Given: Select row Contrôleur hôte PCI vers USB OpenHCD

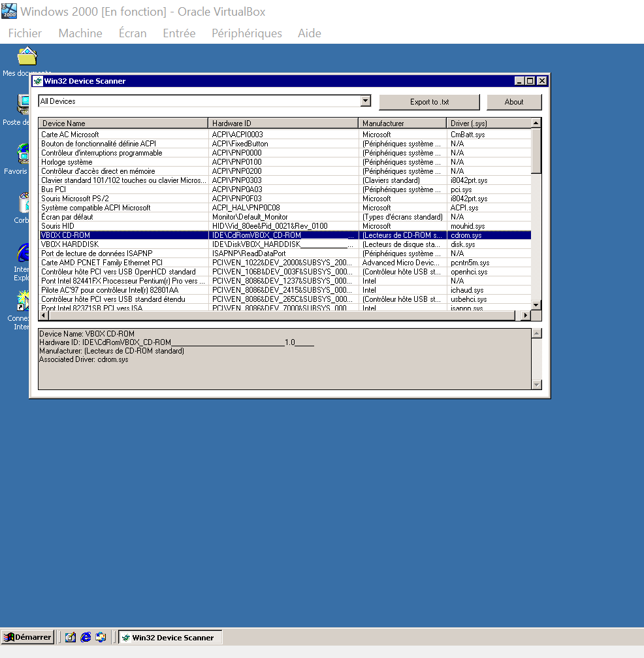Looking at the screenshot, I should (x=285, y=272).
